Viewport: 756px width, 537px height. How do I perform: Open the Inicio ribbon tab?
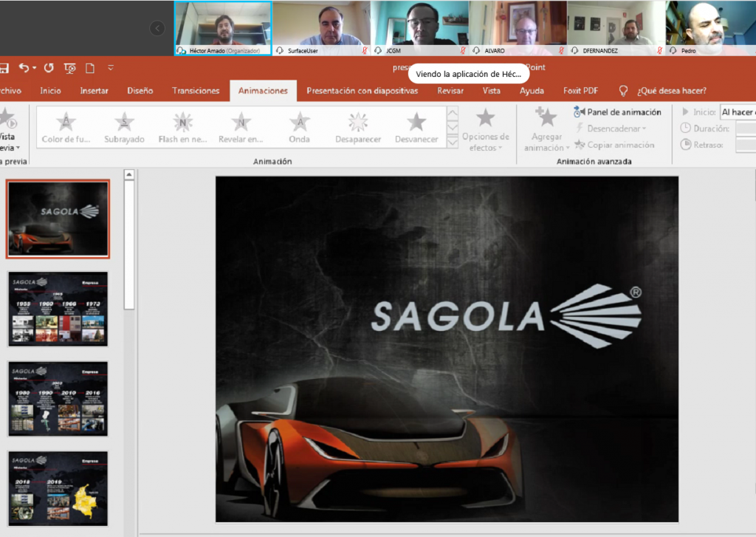(51, 91)
